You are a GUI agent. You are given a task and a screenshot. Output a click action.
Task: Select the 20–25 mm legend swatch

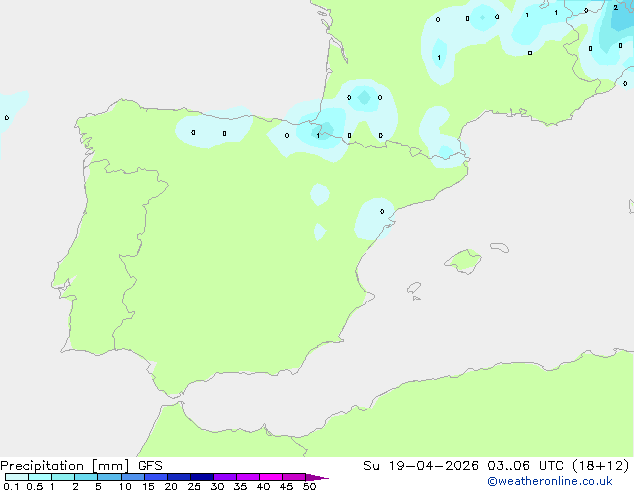(179, 477)
